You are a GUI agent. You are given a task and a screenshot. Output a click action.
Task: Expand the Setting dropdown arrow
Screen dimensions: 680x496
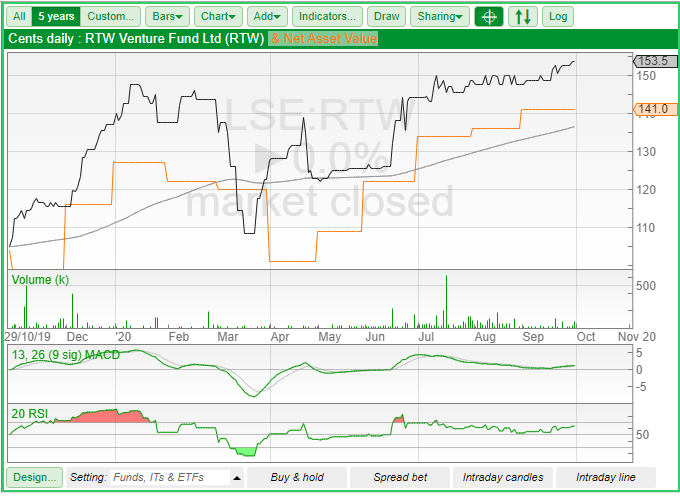[x=237, y=478]
